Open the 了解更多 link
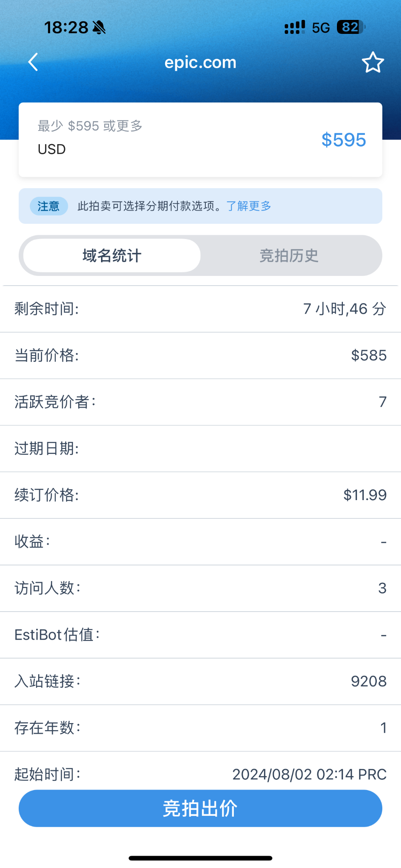 click(249, 206)
